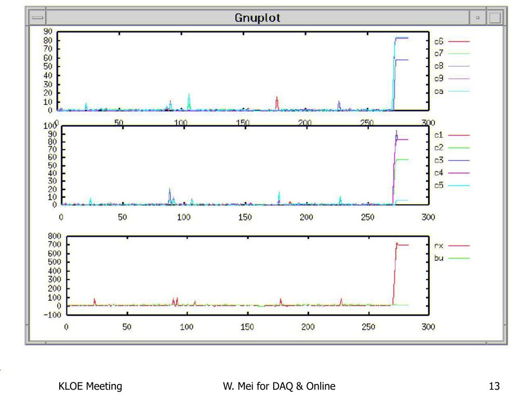Click the red spike near 175 in top plot
This screenshot has height=399, width=532.
pos(277,103)
